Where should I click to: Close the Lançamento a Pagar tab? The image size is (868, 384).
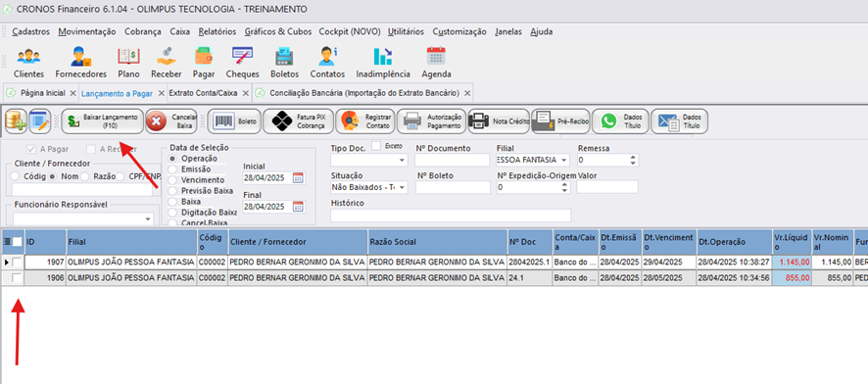(x=162, y=93)
